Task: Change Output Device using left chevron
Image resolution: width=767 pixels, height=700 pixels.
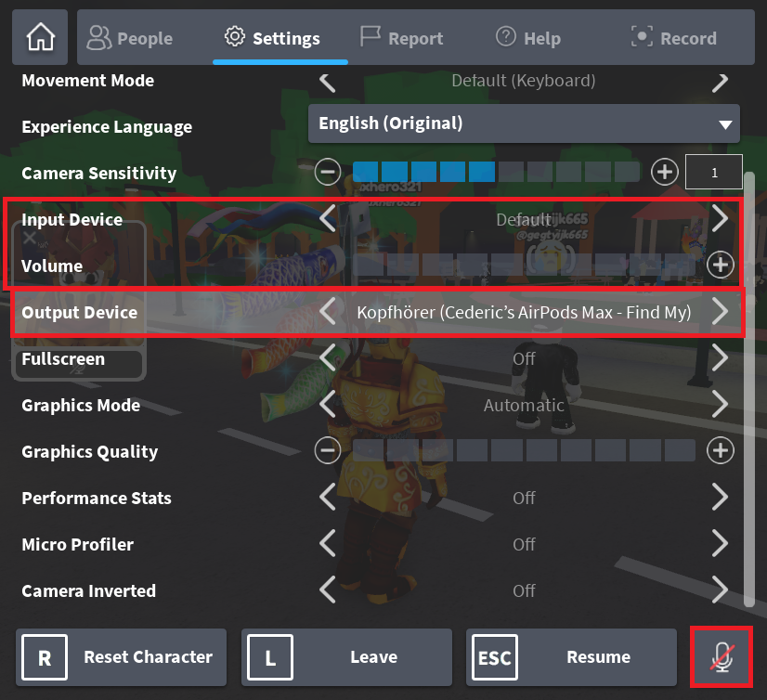Action: pos(327,312)
